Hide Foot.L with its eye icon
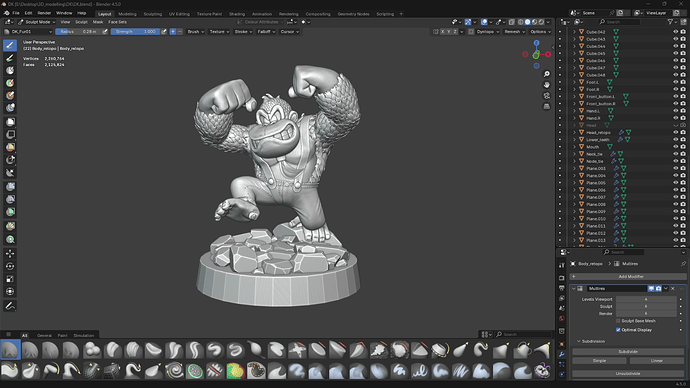Image resolution: width=690 pixels, height=388 pixels. (x=675, y=82)
